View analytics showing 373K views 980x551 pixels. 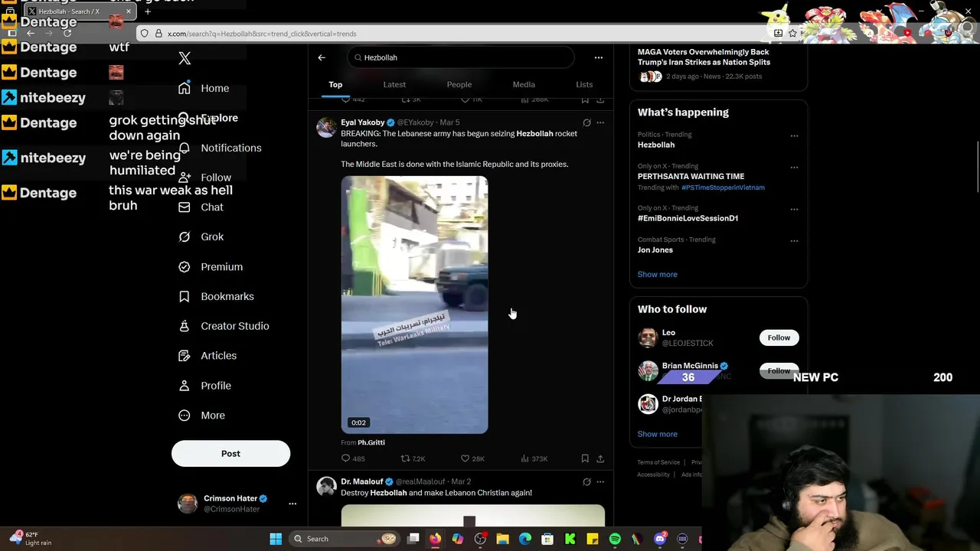click(x=534, y=458)
